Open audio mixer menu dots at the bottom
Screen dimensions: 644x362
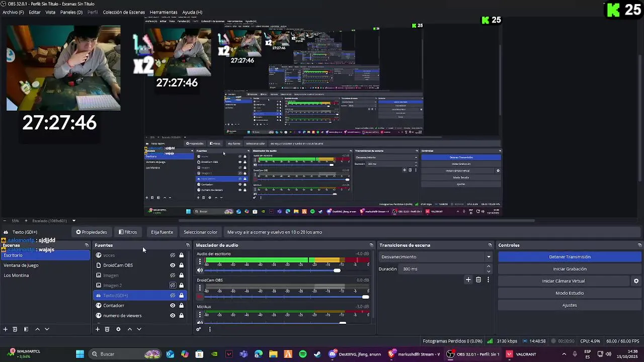coord(210,329)
